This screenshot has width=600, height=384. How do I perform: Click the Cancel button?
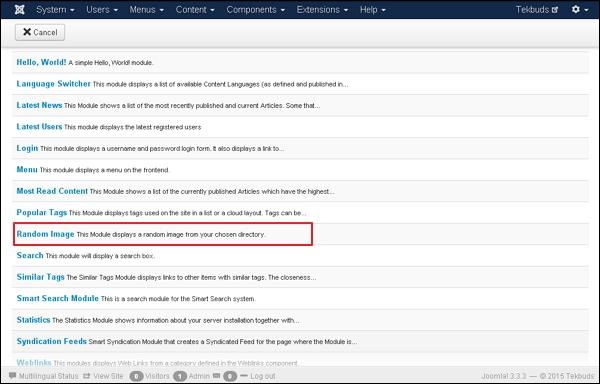click(40, 32)
